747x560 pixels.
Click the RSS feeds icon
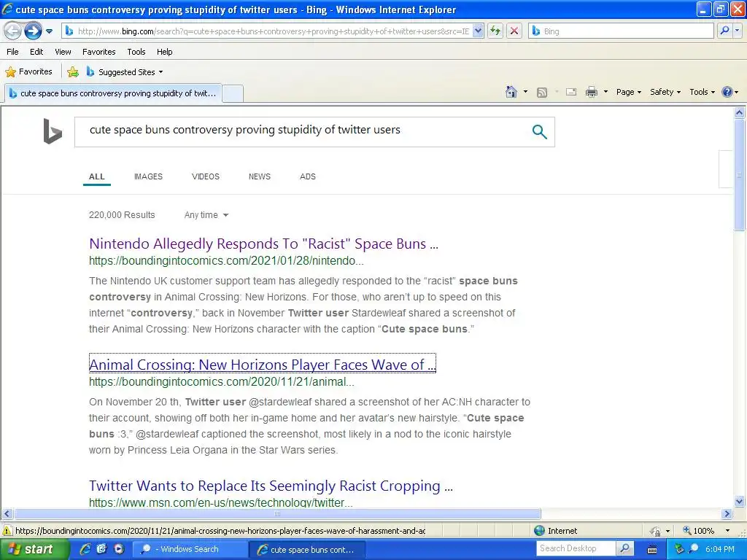click(542, 93)
